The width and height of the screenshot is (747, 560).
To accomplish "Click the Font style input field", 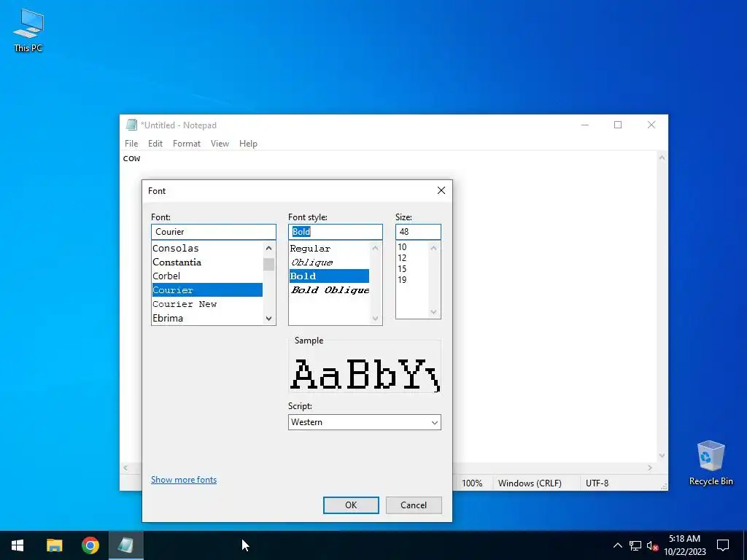I will click(336, 232).
